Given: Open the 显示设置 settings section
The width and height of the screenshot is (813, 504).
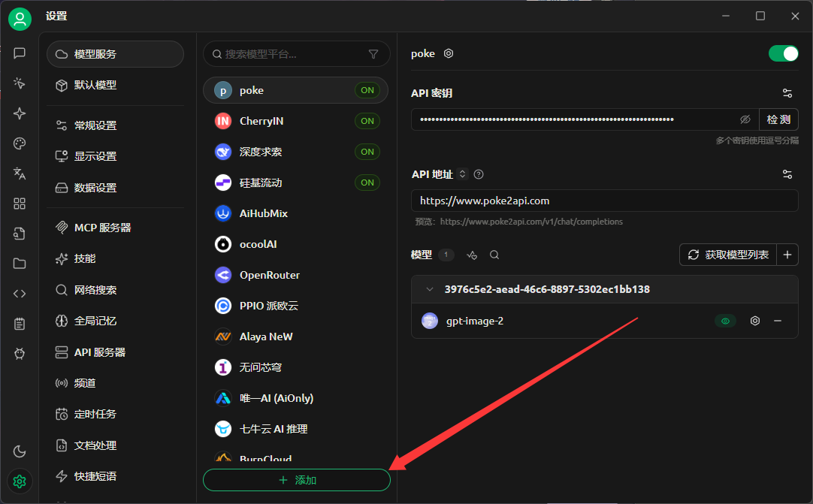Looking at the screenshot, I should click(115, 156).
